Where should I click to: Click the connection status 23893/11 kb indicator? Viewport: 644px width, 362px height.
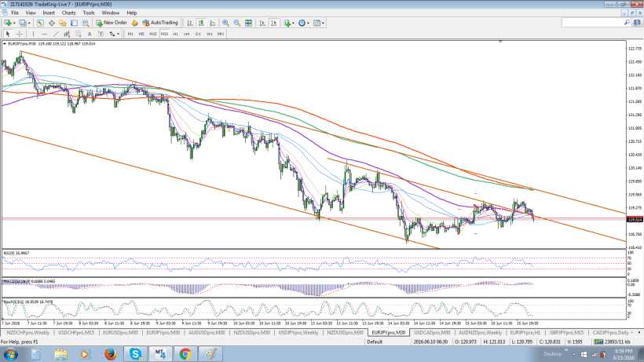coord(612,342)
